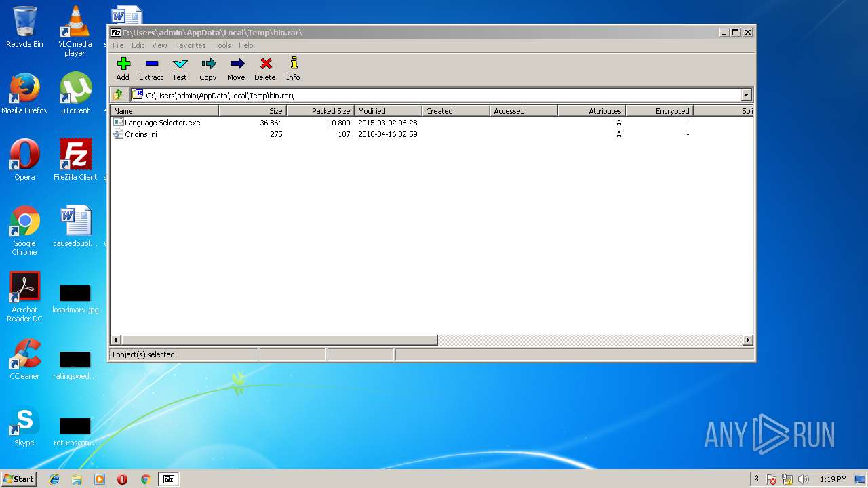Open Windows Explorer taskbar icon

[x=77, y=479]
